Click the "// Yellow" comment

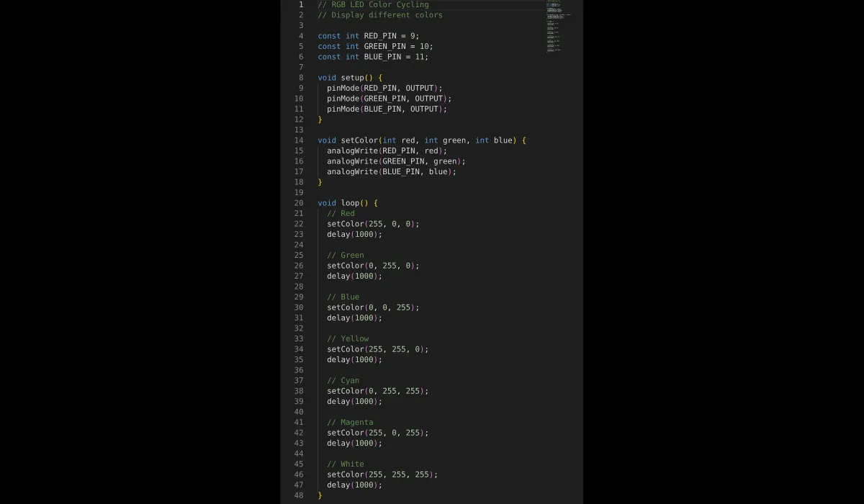(348, 338)
